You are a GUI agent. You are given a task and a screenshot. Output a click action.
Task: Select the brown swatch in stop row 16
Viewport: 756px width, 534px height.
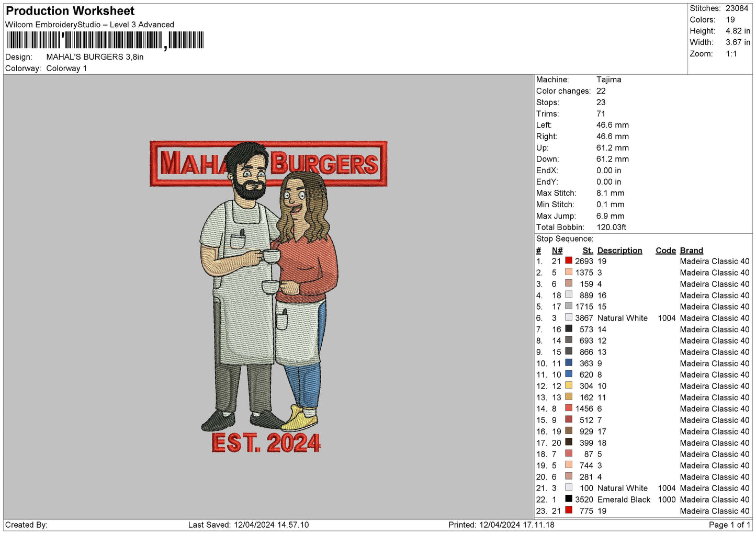tap(569, 431)
